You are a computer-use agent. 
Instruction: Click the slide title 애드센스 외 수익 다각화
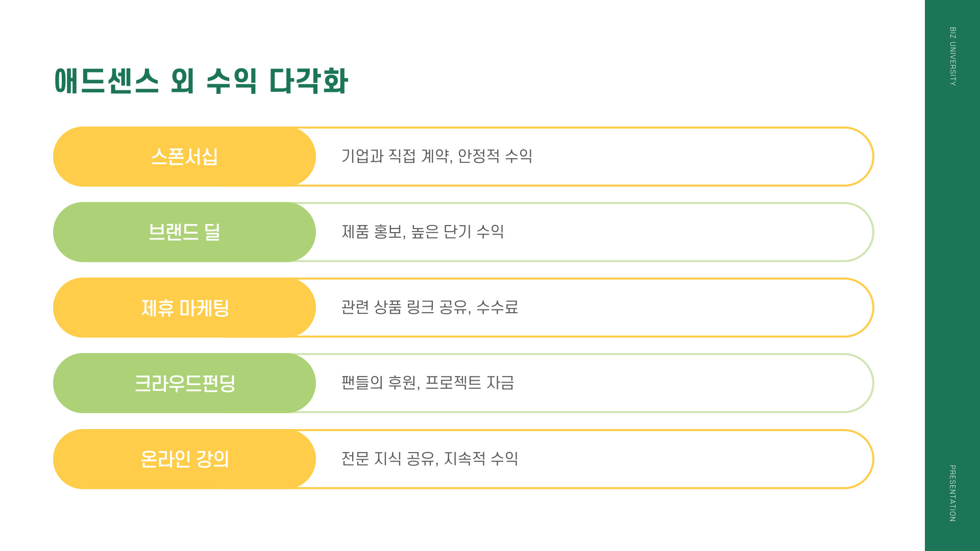coord(201,81)
